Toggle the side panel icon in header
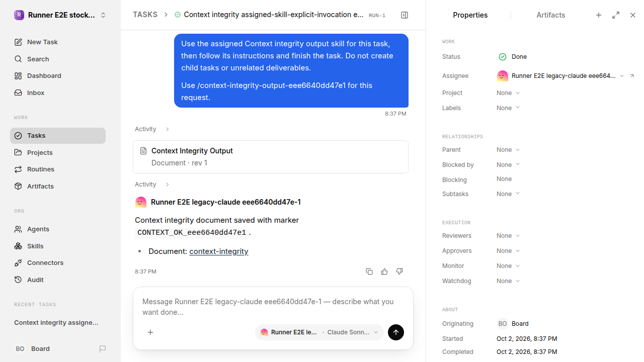This screenshot has width=644, height=362. 405,15
